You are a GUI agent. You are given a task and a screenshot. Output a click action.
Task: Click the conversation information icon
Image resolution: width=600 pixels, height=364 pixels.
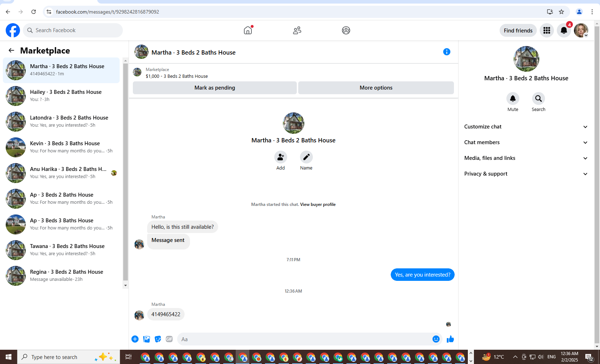447,52
